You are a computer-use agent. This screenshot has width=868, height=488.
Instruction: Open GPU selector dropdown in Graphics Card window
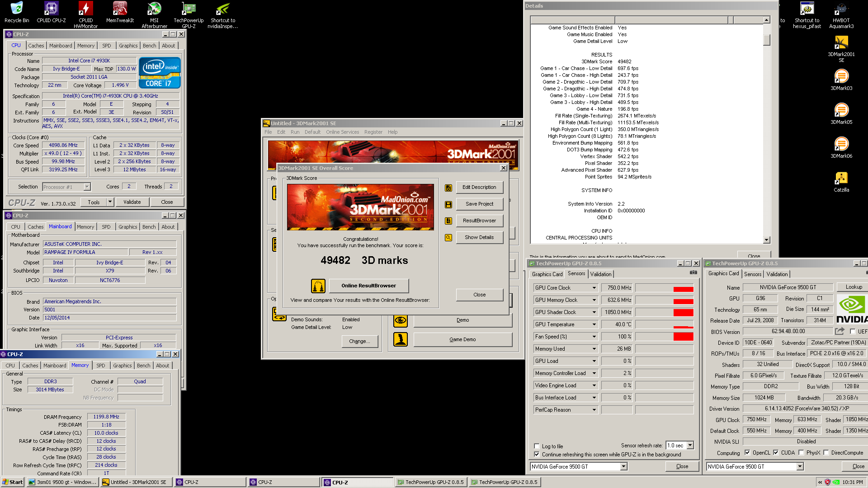pyautogui.click(x=800, y=467)
